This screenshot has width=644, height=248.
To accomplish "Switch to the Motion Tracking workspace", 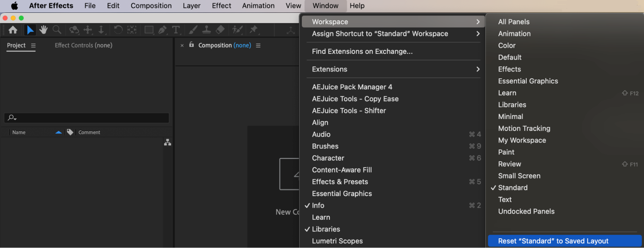I will pos(524,129).
